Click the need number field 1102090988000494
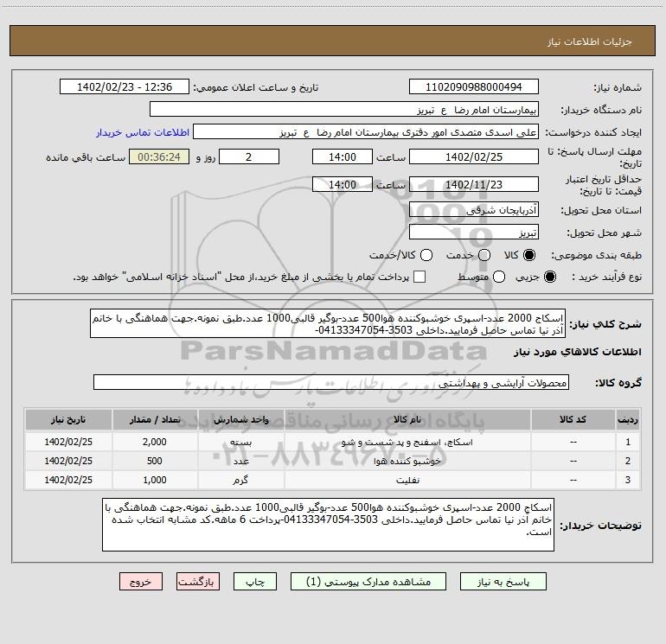 474,86
